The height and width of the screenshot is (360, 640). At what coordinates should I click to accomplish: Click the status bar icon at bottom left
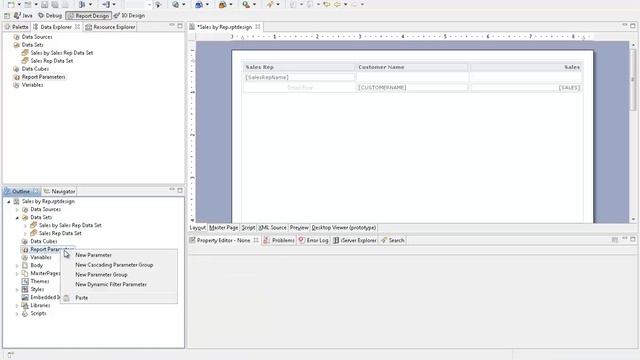11,355
